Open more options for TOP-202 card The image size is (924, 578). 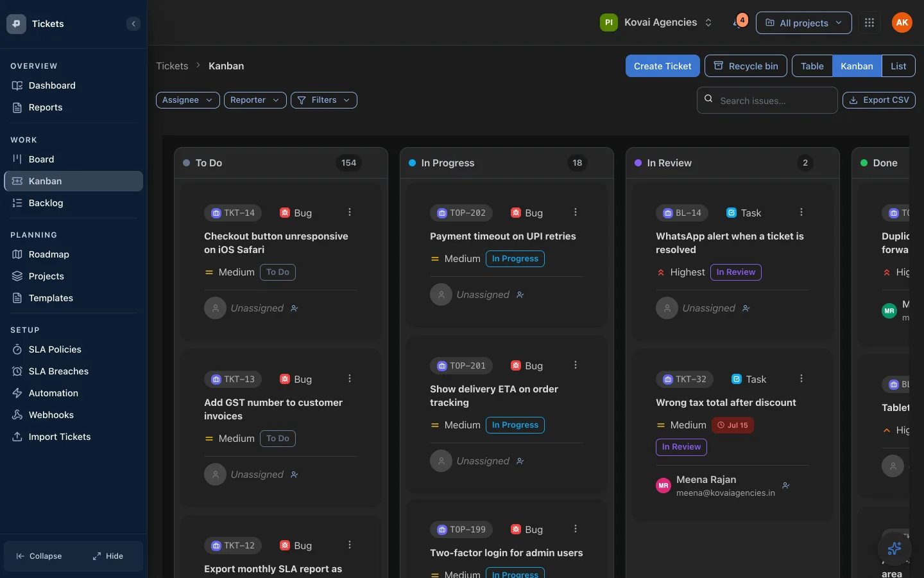coord(576,212)
